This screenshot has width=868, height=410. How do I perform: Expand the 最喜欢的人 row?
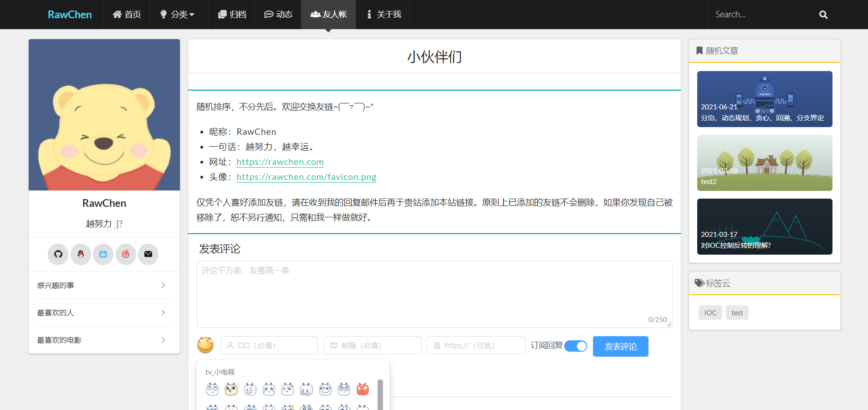[104, 313]
